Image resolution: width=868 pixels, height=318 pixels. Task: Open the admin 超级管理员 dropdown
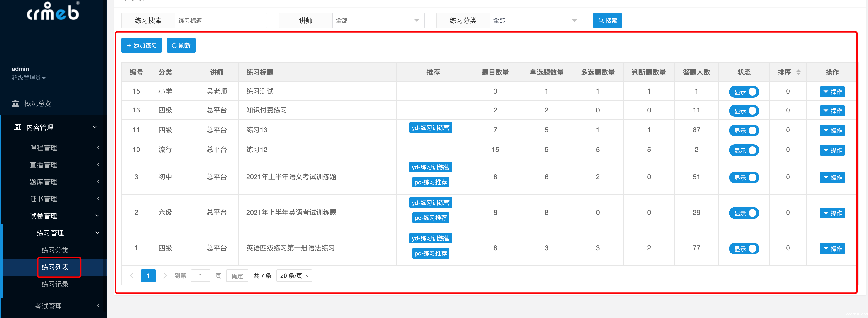click(x=29, y=78)
